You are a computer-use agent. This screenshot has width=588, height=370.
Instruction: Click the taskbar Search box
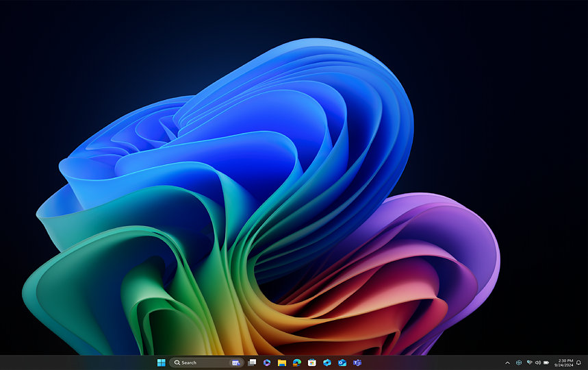coord(207,362)
